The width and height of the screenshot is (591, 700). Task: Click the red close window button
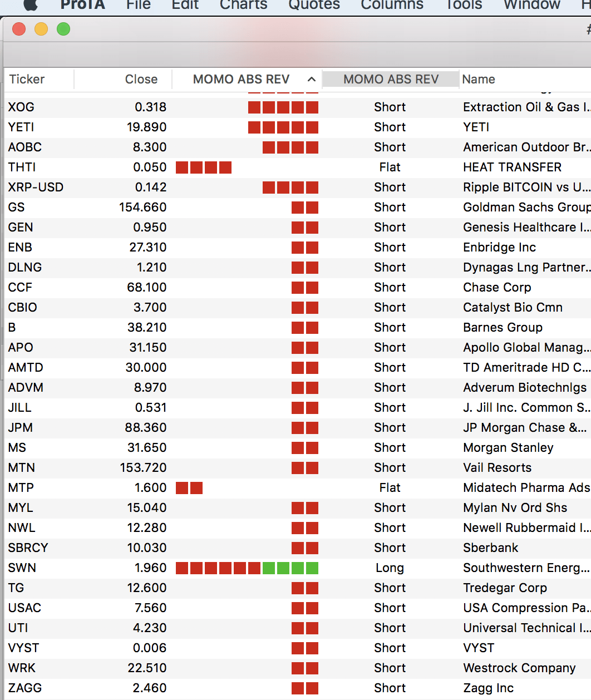[x=19, y=29]
